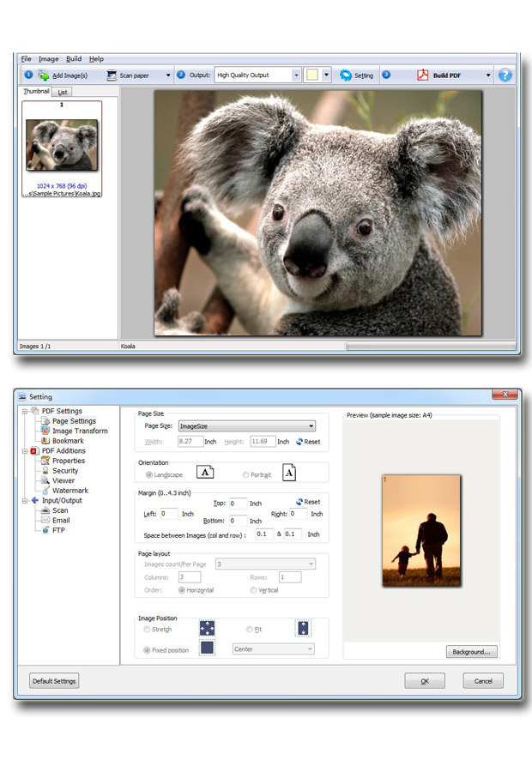
Task: Click the Input/Output blue arrow icon
Action: point(34,500)
